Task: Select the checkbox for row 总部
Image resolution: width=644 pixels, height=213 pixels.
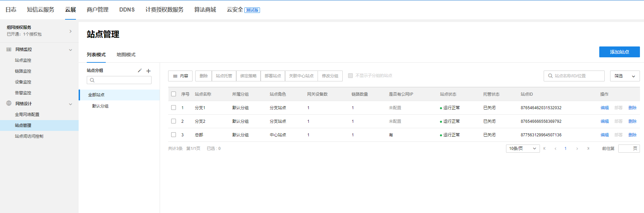Action: [174, 135]
